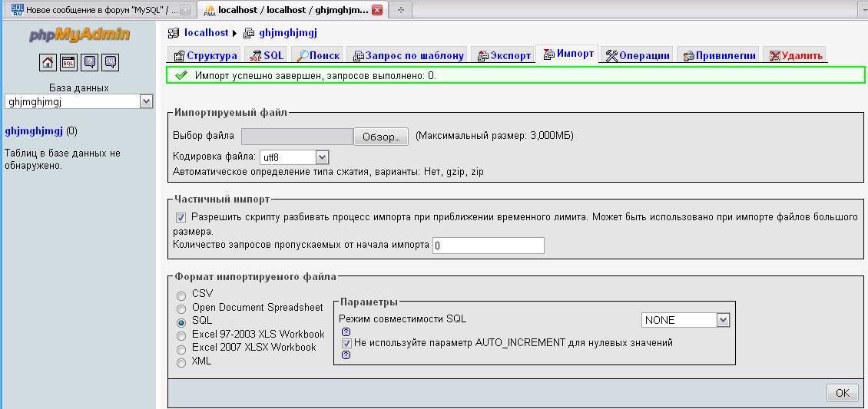Open phpMyAdmin documentation question-mark icon
The image size is (868, 409).
tap(89, 62)
